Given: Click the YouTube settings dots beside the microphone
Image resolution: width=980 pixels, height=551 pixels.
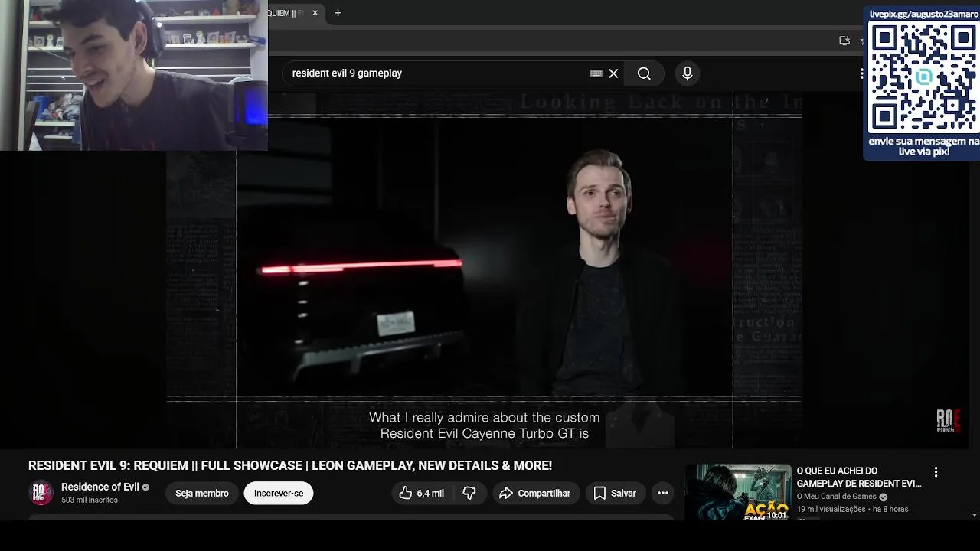Looking at the screenshot, I should (861, 73).
